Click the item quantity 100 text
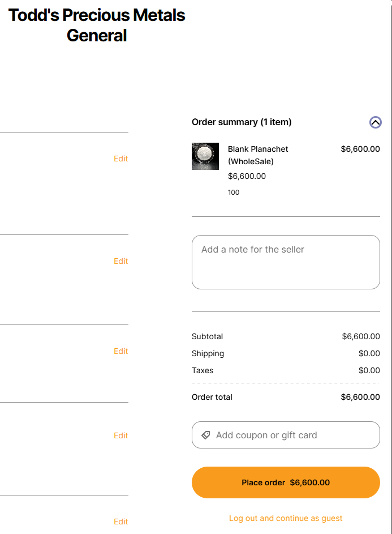The height and width of the screenshot is (534, 392). click(234, 193)
